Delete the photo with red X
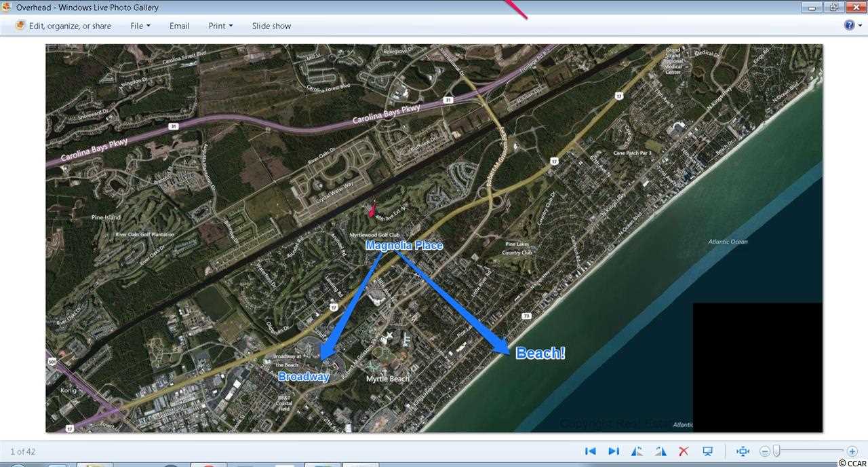The image size is (868, 467). tap(684, 451)
